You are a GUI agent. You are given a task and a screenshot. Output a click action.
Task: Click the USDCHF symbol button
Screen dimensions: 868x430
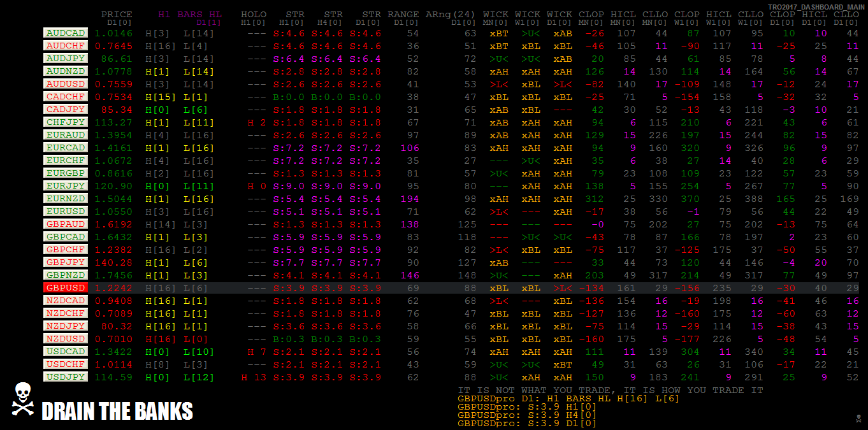(65, 364)
